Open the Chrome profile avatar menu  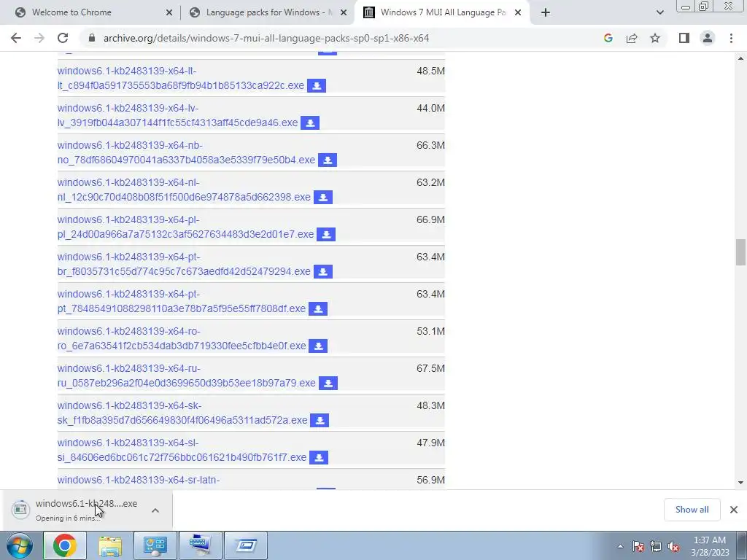[x=708, y=38]
